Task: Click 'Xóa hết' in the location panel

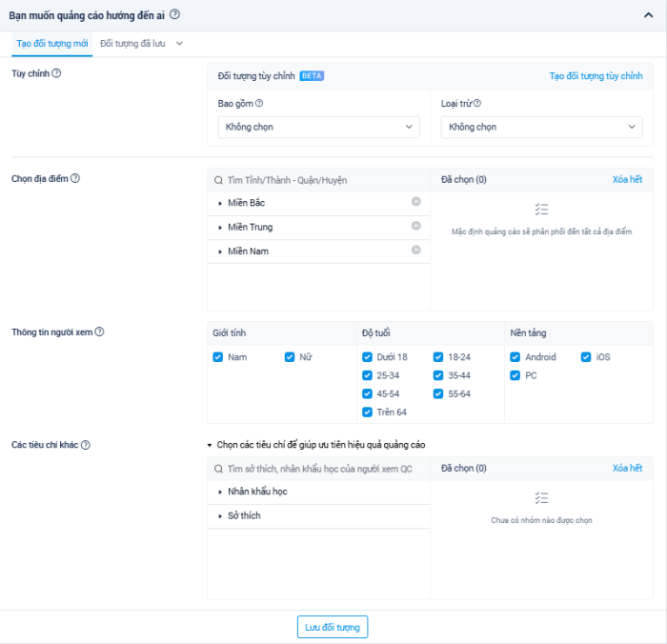Action: (627, 179)
